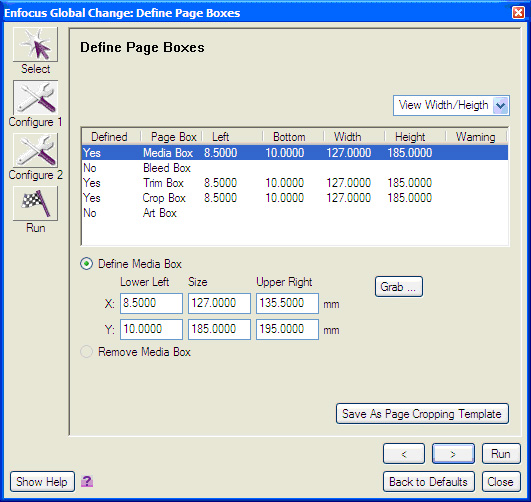Viewport: 531px width, 502px height.
Task: Select the Art Box row
Action: (x=295, y=213)
